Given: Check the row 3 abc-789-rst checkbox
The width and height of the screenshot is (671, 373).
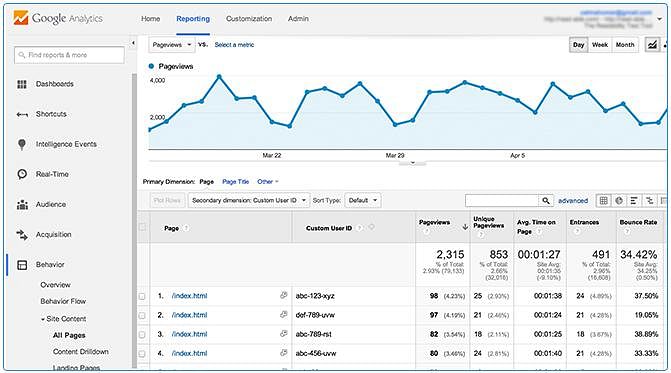Looking at the screenshot, I should [x=142, y=335].
